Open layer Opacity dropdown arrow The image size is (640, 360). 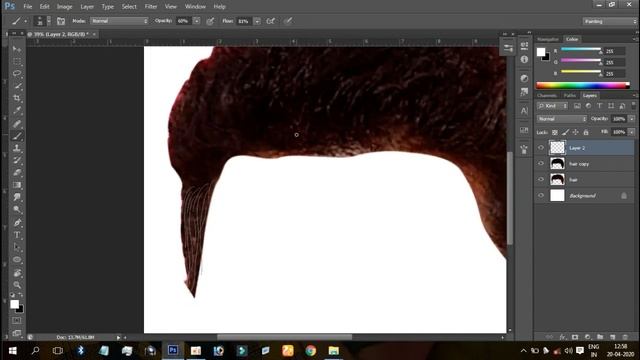(632, 119)
